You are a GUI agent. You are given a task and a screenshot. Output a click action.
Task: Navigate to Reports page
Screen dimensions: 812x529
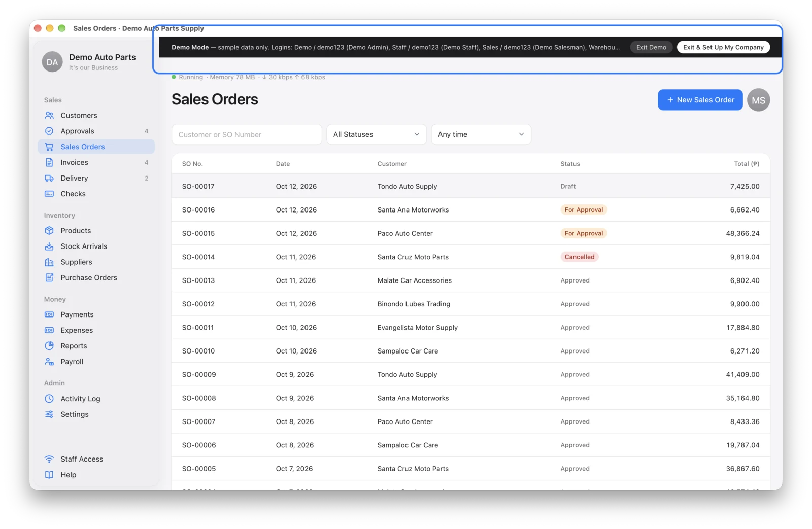tap(96, 346)
